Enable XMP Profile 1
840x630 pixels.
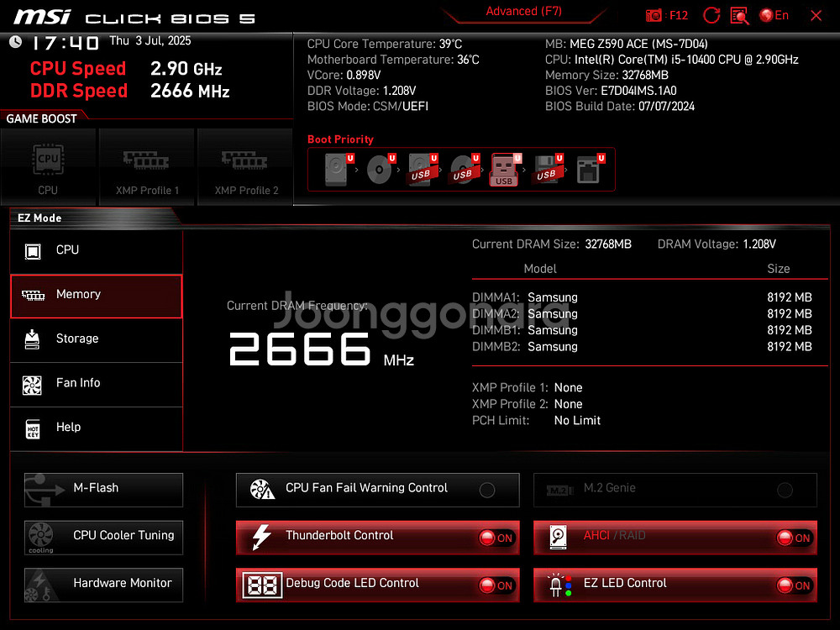click(x=147, y=167)
